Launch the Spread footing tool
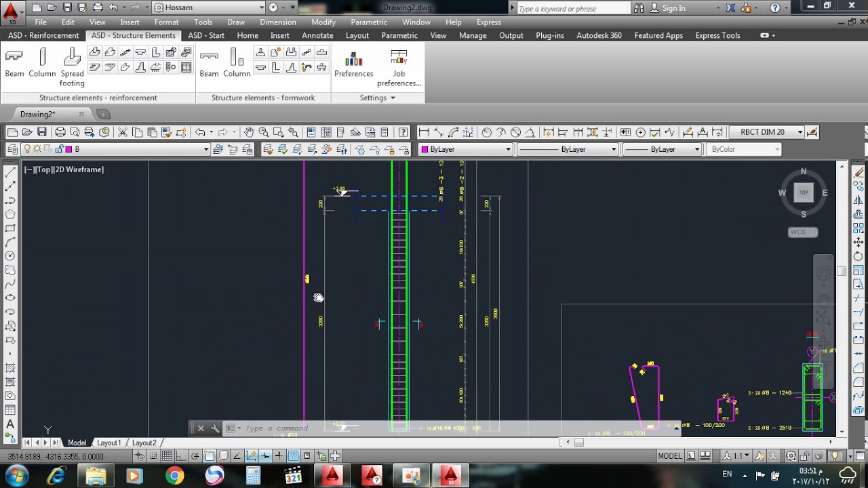The image size is (868, 488). pyautogui.click(x=72, y=67)
